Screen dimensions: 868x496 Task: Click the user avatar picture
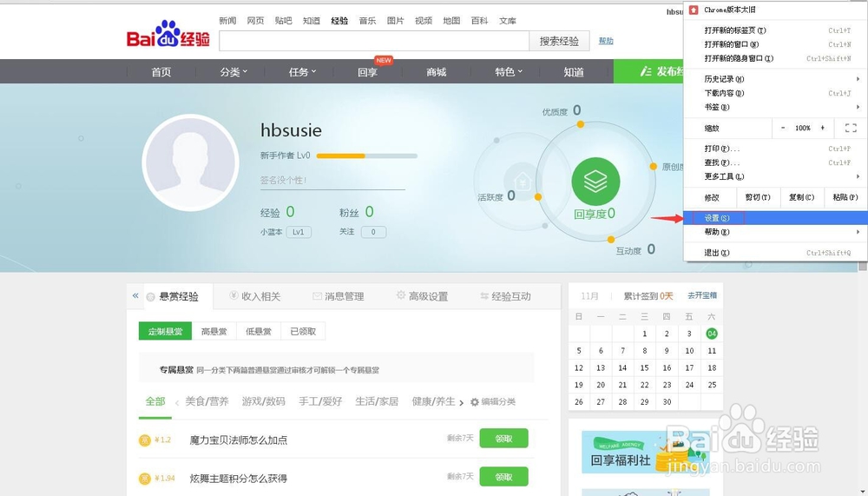tap(190, 163)
